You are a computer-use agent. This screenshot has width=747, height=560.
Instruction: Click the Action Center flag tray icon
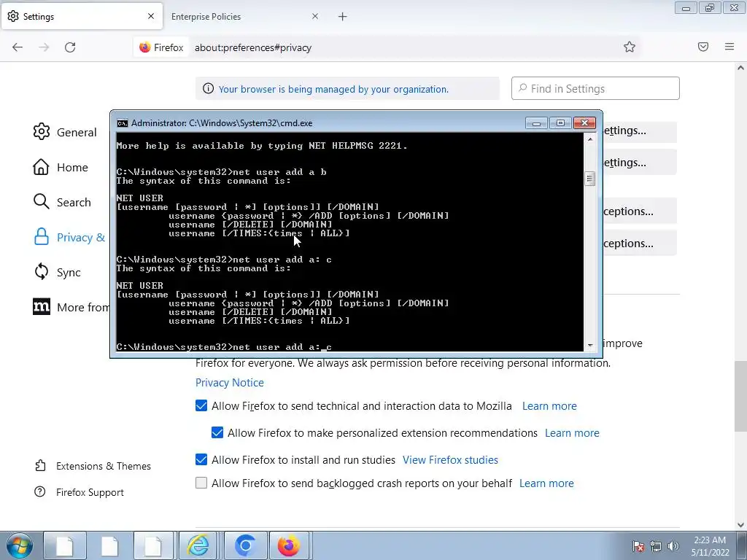pos(638,545)
